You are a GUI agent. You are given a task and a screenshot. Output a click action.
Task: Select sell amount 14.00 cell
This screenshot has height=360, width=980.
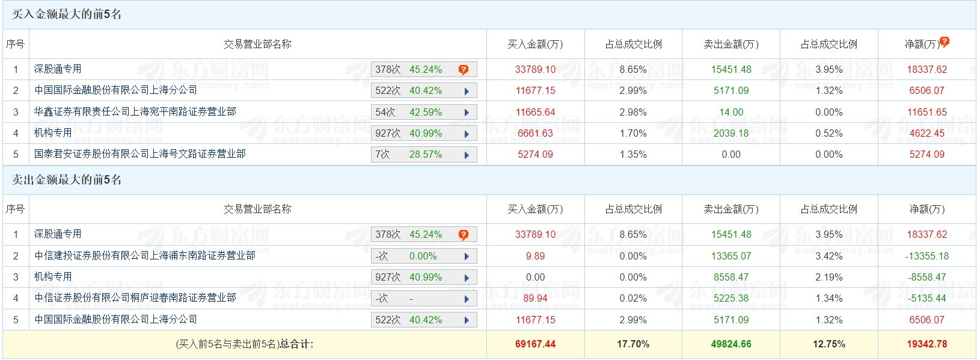(x=731, y=112)
